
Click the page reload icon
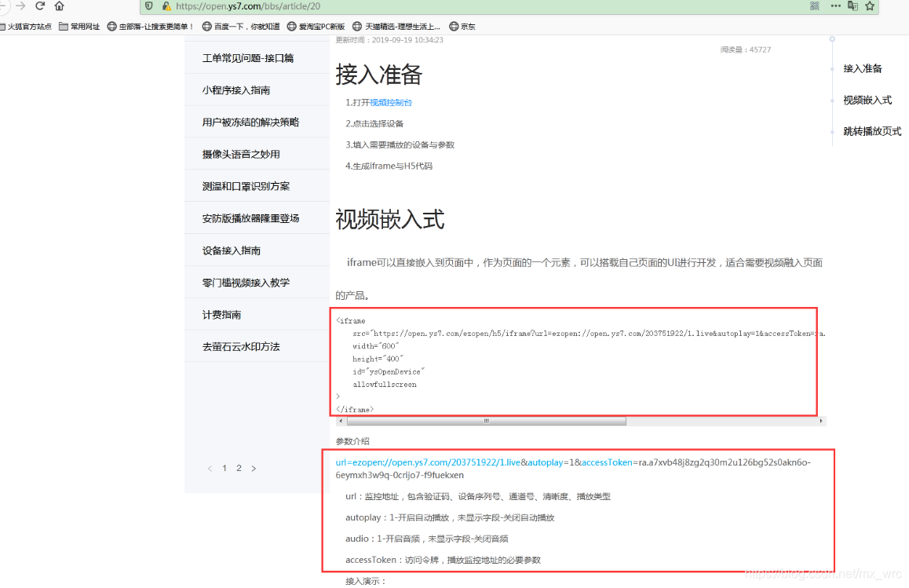[x=39, y=7]
